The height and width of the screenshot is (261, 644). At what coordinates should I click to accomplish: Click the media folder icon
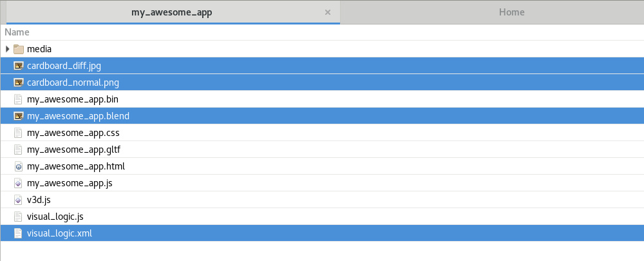(19, 49)
